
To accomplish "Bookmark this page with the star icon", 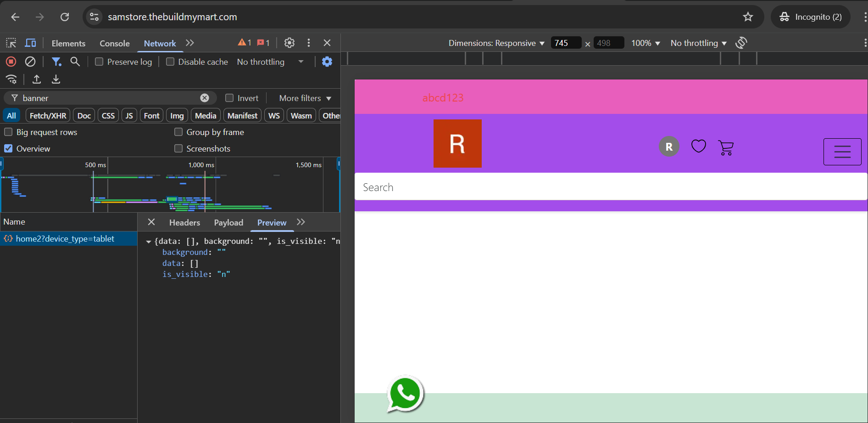I will (x=748, y=17).
